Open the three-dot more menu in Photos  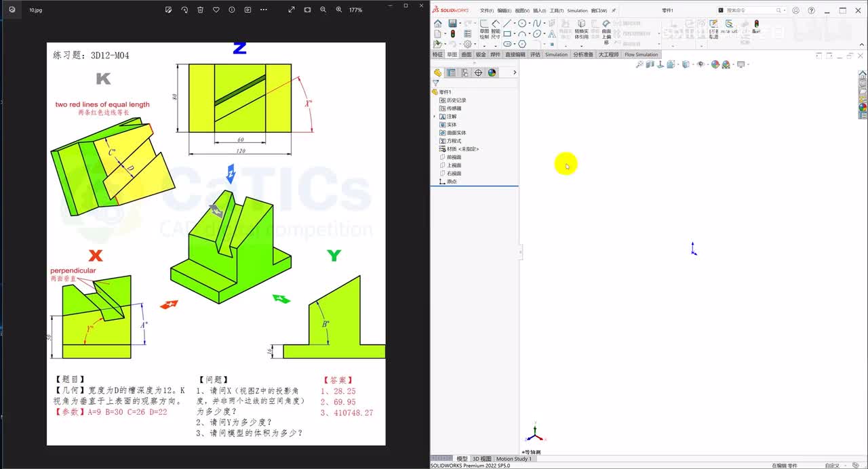pyautogui.click(x=264, y=9)
